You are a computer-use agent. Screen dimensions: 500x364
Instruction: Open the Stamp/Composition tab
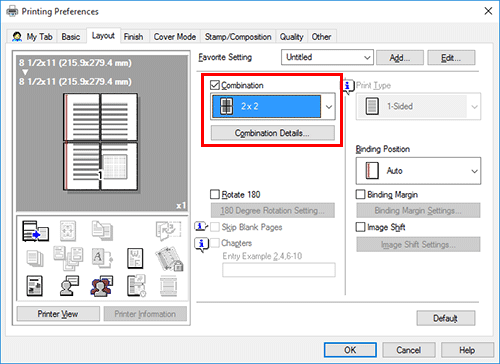click(238, 37)
